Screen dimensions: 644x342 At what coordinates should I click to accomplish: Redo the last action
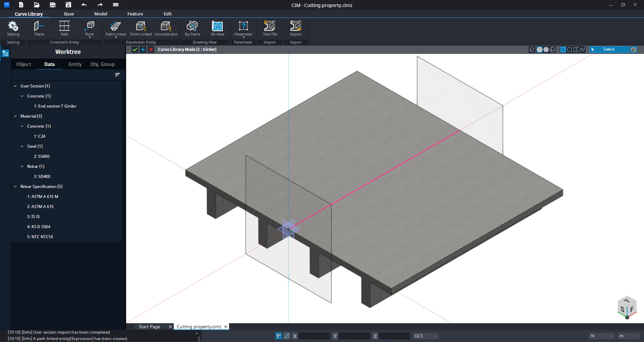tap(100, 5)
